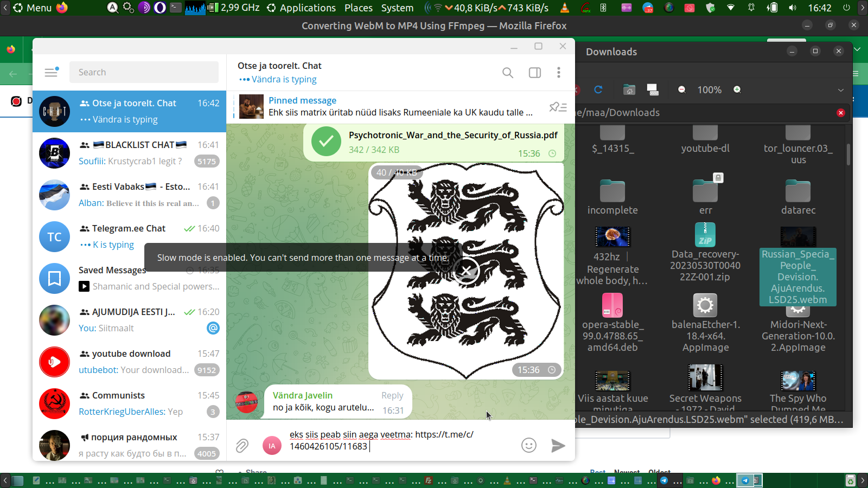Expand the file manager toolbar overflow chevron

tap(841, 90)
